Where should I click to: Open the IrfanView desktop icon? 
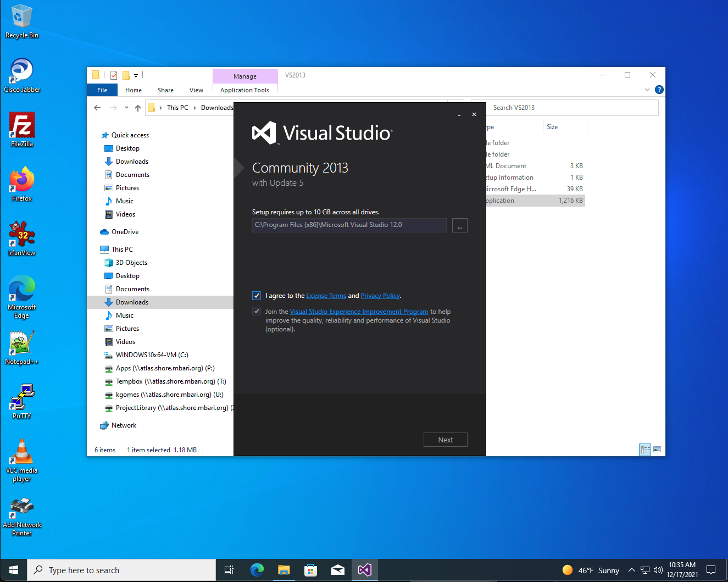click(x=22, y=239)
